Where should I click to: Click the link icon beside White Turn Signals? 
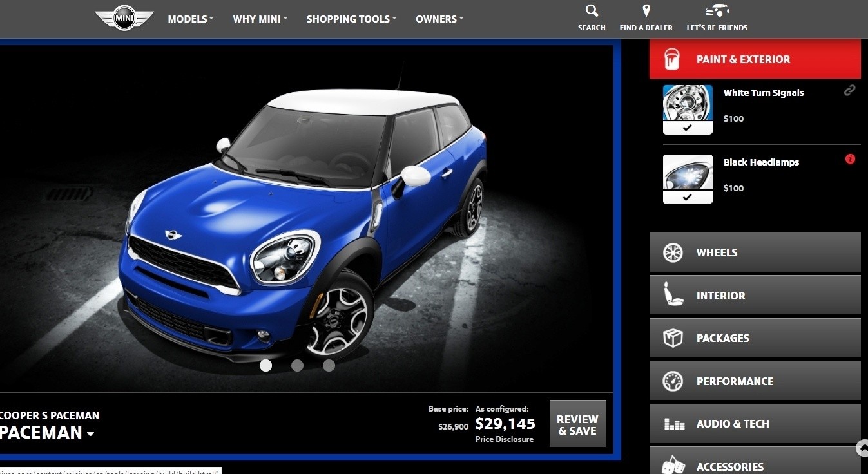pos(850,91)
